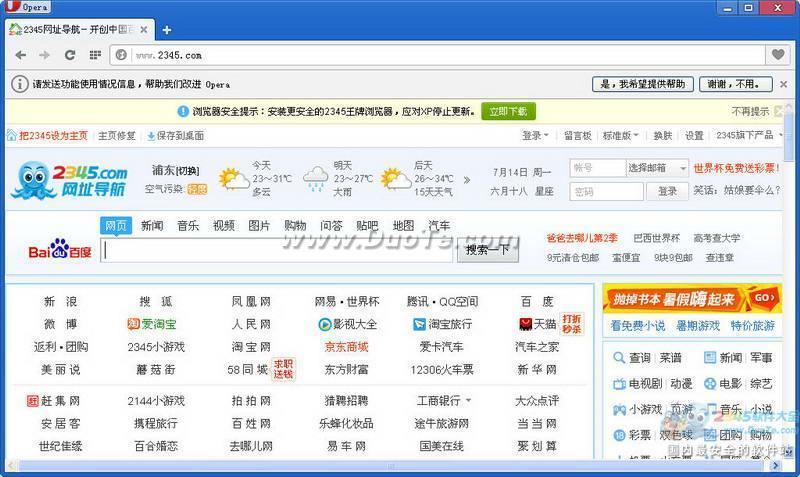
Task: Click the 2345.com octopus logo
Action: click(x=69, y=180)
